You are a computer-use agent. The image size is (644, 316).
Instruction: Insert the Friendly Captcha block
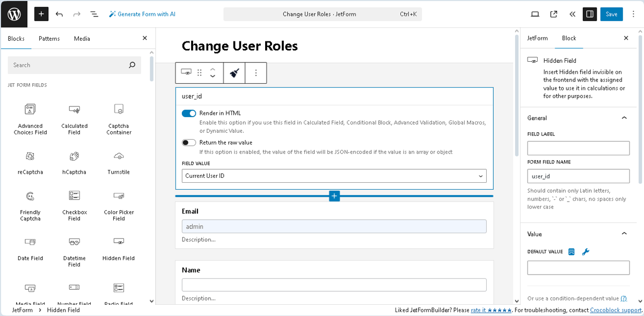coord(30,206)
